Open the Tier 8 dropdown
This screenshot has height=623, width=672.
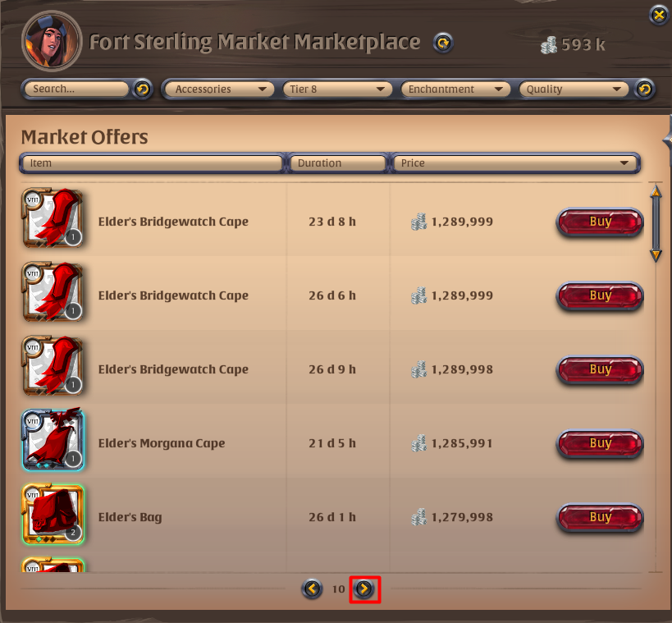(337, 89)
